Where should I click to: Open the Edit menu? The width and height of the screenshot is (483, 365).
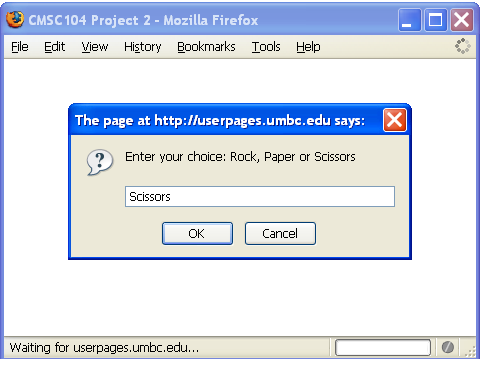pos(54,47)
